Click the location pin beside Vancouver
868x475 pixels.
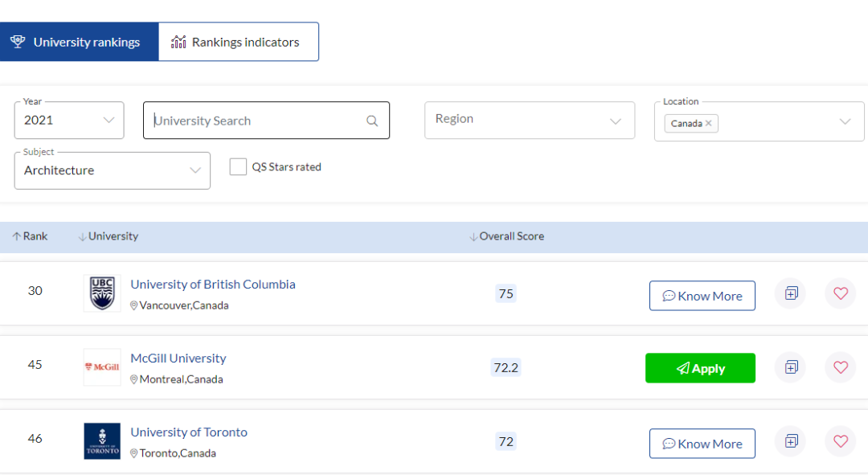click(134, 305)
